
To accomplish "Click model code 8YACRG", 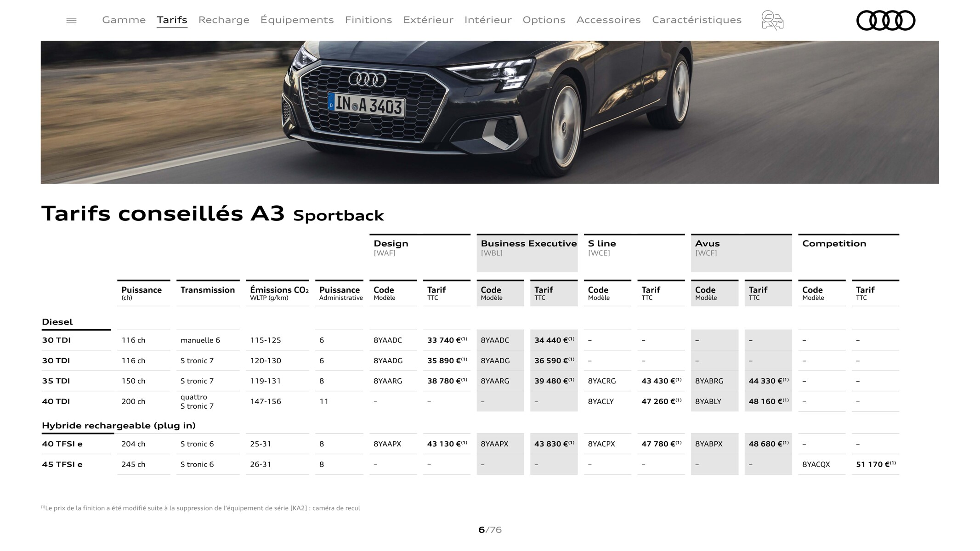I will point(602,381).
